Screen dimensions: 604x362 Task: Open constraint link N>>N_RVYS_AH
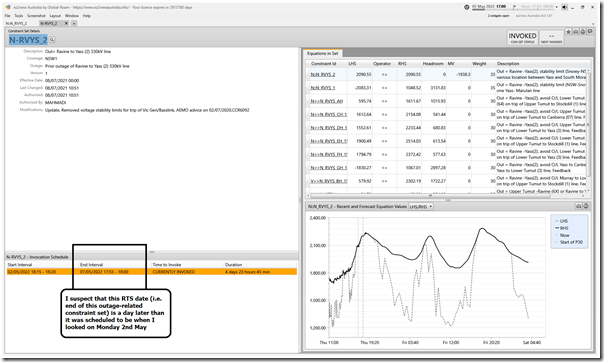326,101
